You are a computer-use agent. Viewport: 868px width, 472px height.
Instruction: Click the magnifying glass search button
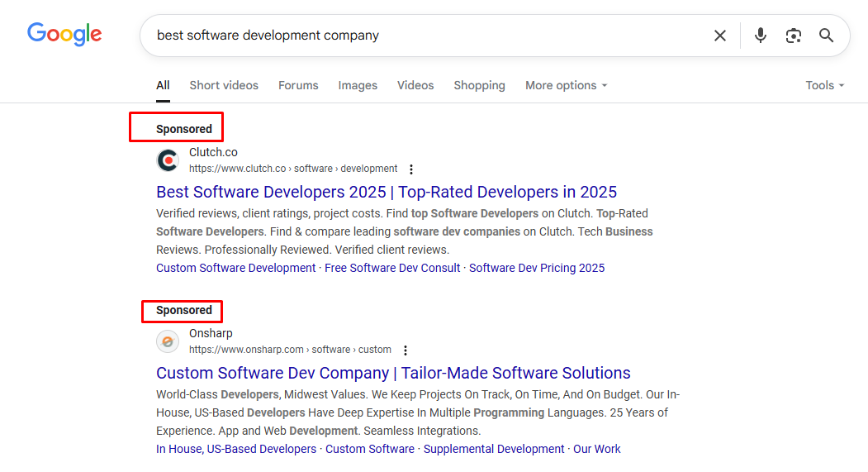[826, 36]
